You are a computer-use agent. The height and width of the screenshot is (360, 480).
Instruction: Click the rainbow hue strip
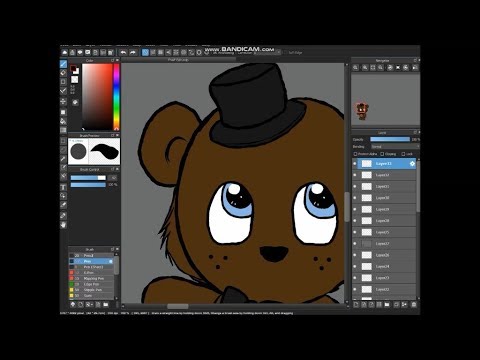coord(116,97)
